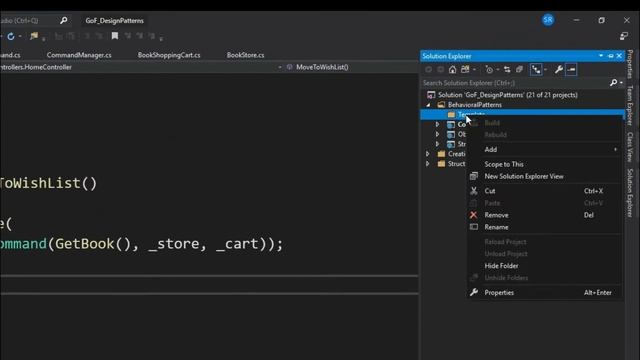
Task: Choose Scope to This in context menu
Action: point(545,164)
